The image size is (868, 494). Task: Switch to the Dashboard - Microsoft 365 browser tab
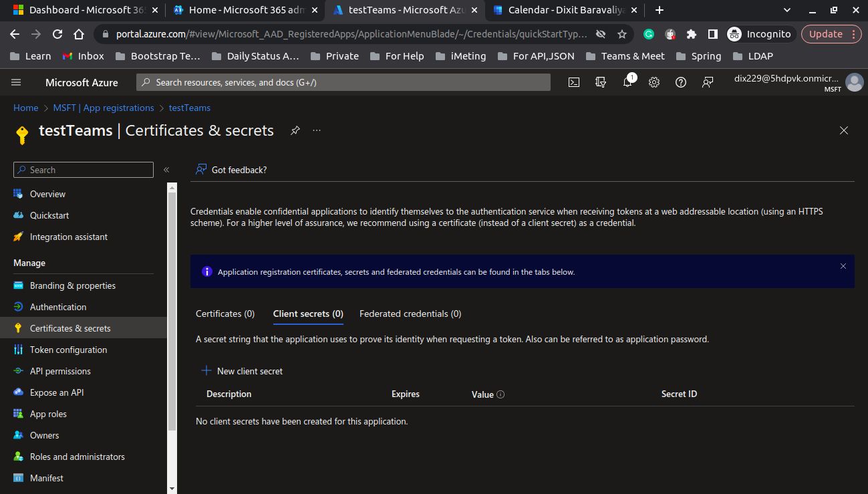point(85,10)
